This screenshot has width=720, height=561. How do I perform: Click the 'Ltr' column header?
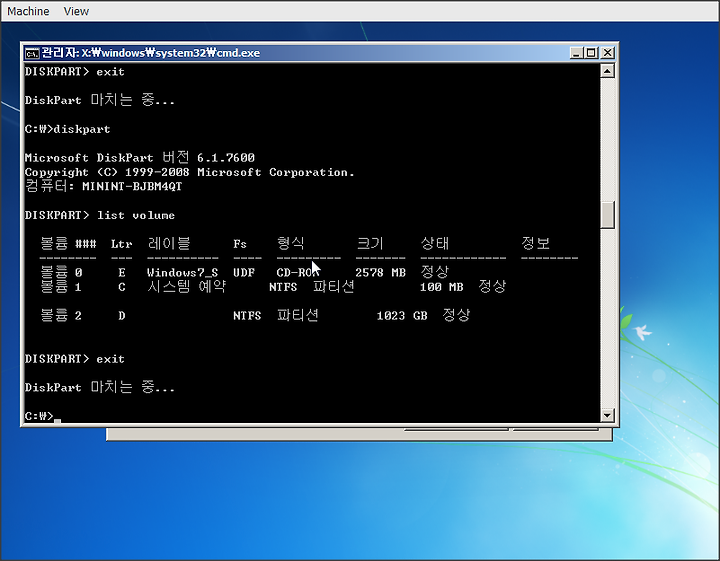pos(122,244)
